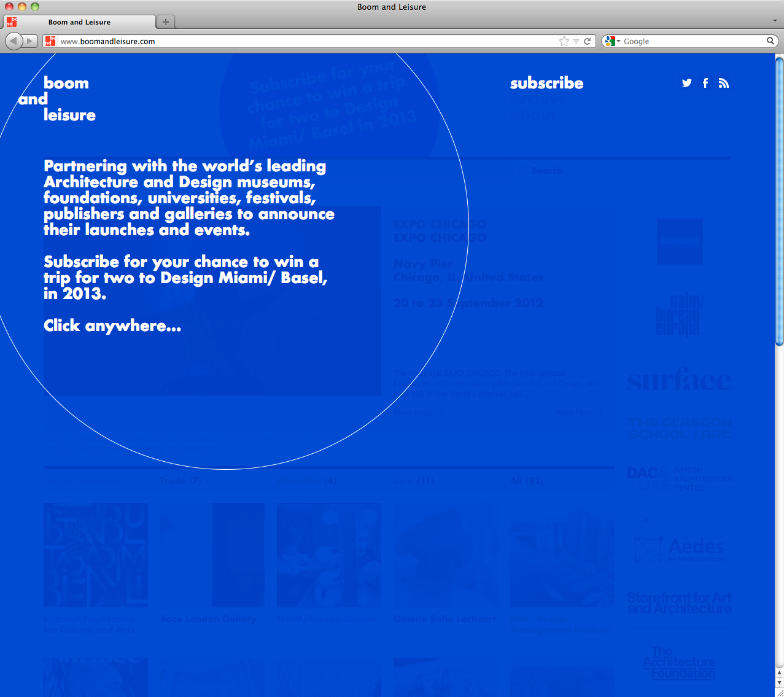784x697 pixels.
Task: Click the Aedes logo in the sidebar
Action: tap(680, 542)
